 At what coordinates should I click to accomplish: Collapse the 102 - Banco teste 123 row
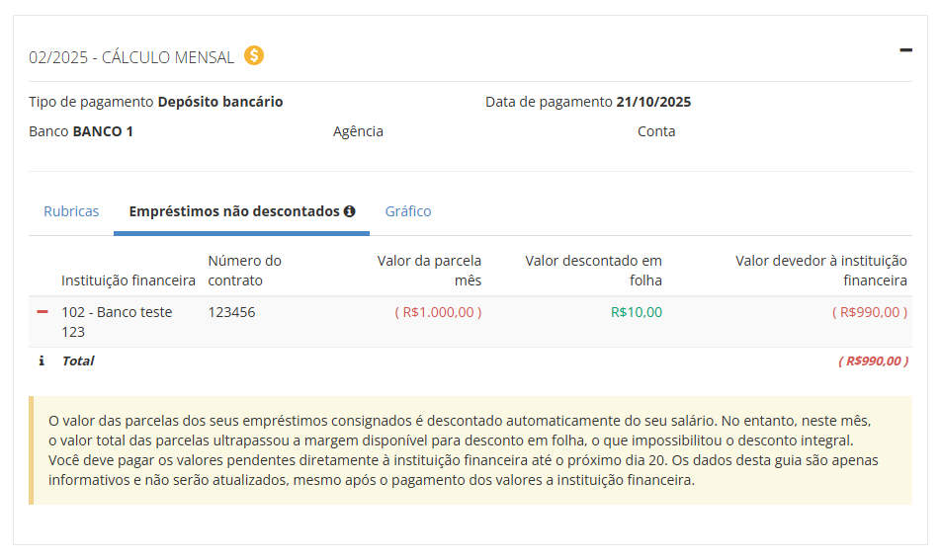click(43, 312)
